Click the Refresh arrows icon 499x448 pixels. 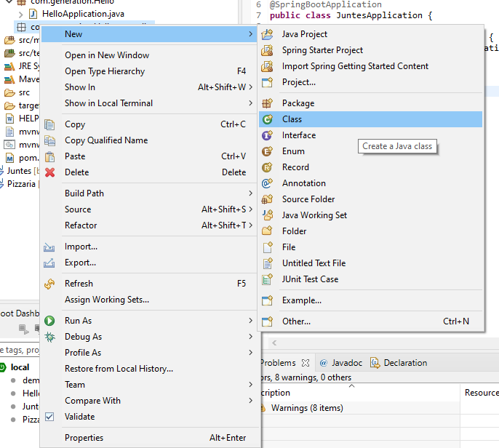coord(49,284)
